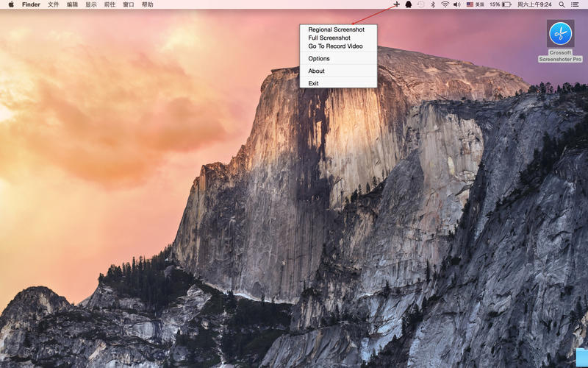Click the volume speaker icon
Screen dimensions: 588x368
point(456,4)
